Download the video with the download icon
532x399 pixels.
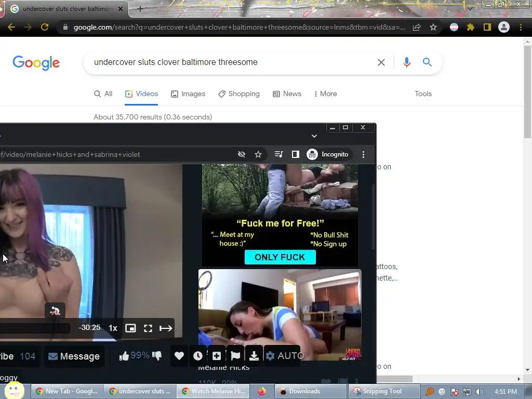254,356
